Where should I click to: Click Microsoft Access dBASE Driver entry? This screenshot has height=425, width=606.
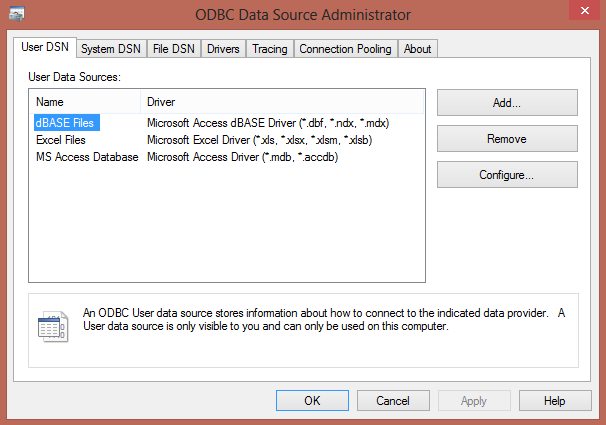click(x=268, y=123)
